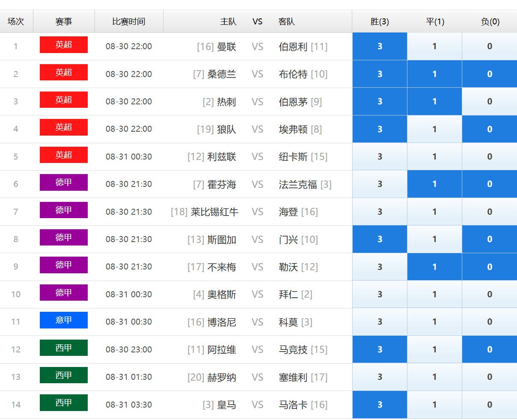Click the 英超 tag in match 5

(64, 155)
